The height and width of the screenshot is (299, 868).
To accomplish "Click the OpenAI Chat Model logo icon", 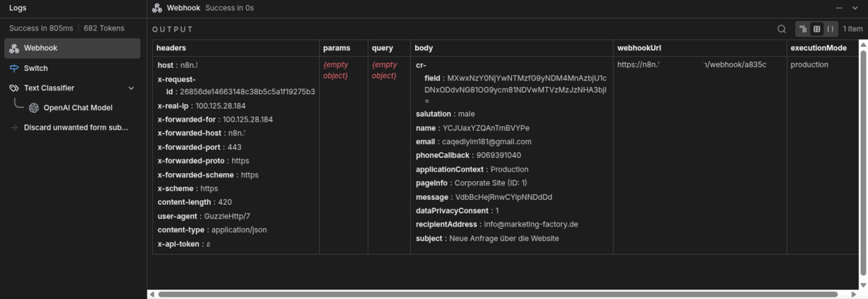I will click(34, 108).
